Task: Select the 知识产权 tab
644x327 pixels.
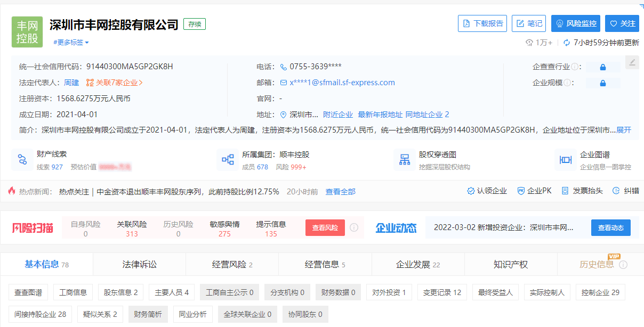Action: coord(511,265)
